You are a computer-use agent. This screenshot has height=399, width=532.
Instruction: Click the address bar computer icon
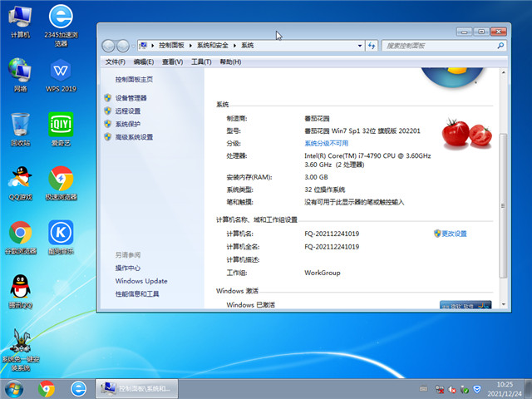(144, 45)
